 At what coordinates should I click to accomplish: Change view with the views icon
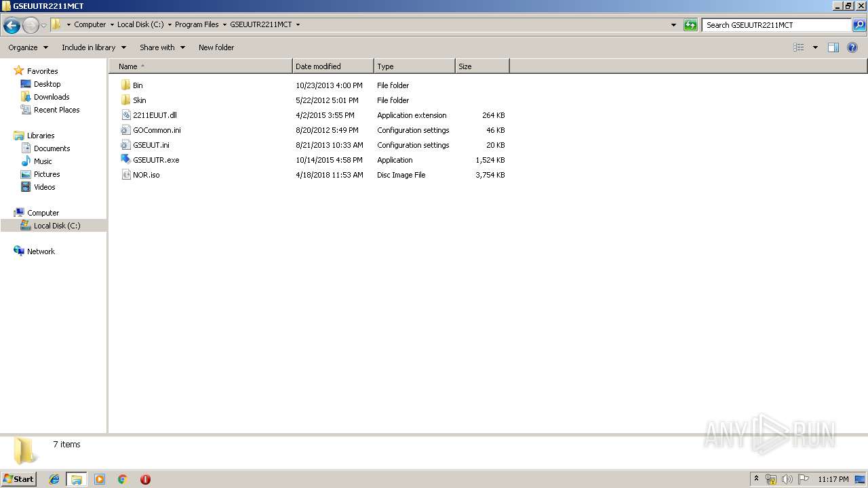coord(799,47)
